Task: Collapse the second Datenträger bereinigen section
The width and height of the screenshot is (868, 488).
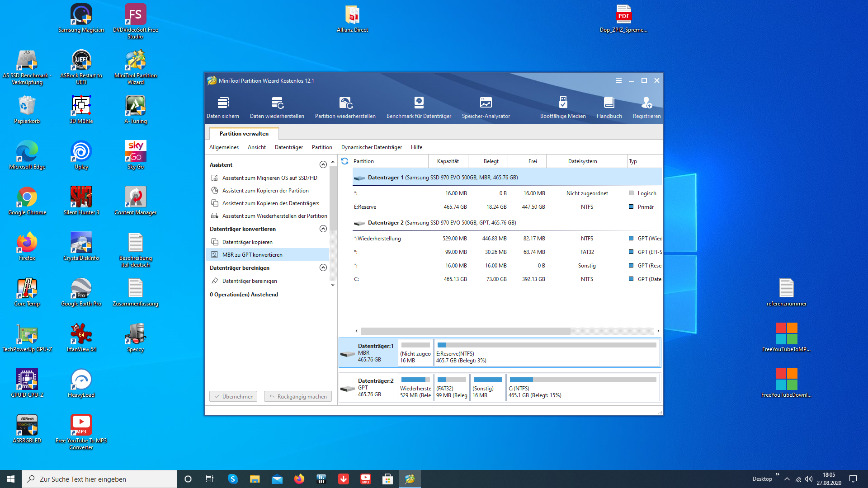Action: (323, 267)
